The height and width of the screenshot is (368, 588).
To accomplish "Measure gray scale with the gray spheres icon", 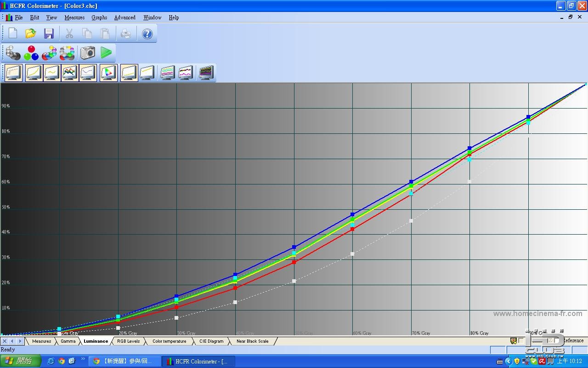I will pos(13,53).
